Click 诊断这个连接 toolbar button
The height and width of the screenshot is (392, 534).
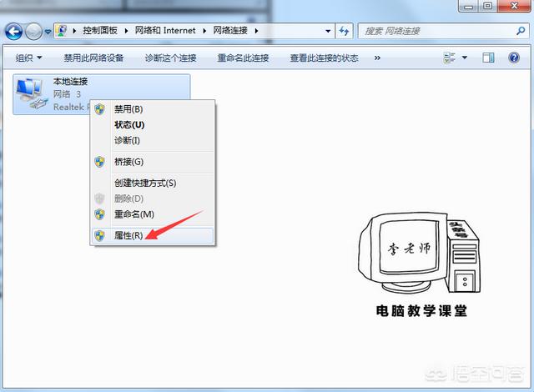[x=170, y=58]
